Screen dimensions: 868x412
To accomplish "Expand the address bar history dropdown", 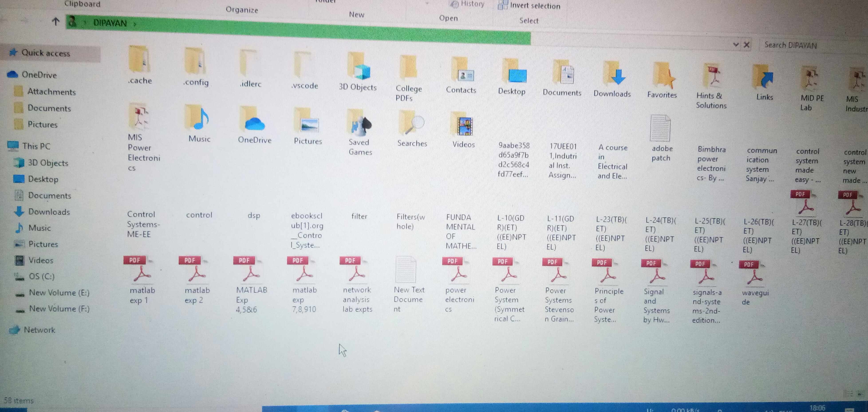I will point(736,44).
